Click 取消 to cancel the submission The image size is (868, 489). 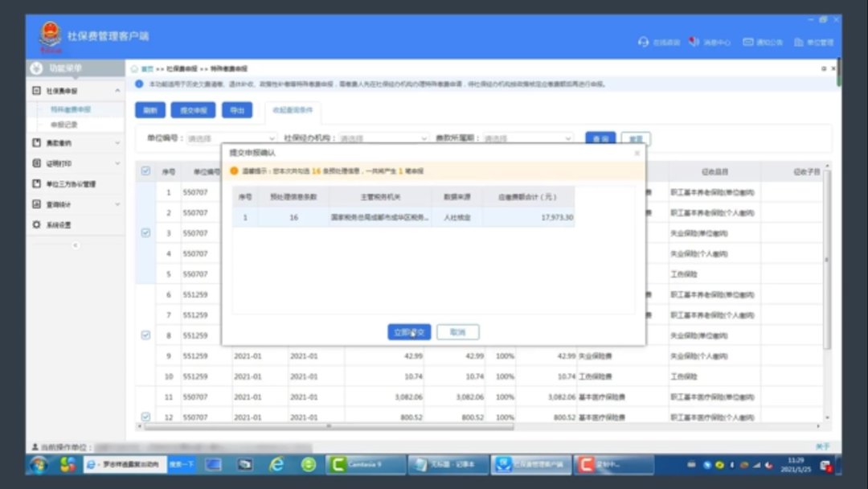pyautogui.click(x=457, y=332)
